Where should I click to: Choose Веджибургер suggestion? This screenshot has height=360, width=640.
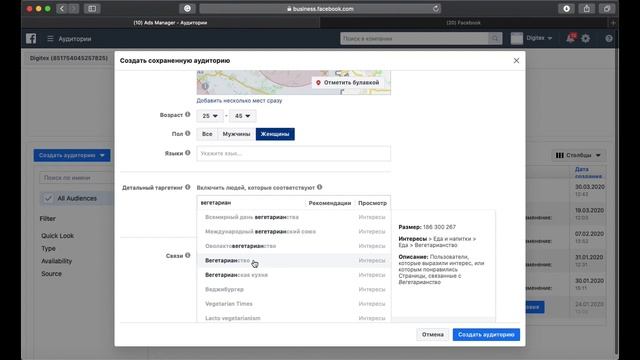[x=293, y=289]
